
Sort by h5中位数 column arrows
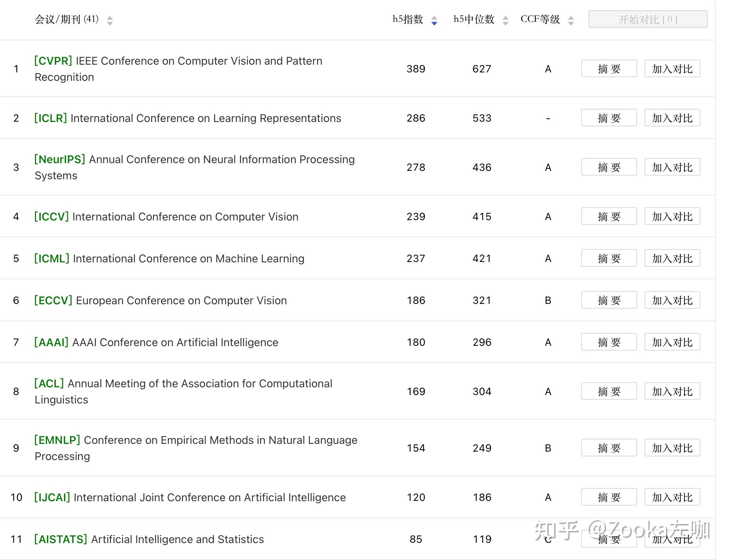tap(506, 20)
